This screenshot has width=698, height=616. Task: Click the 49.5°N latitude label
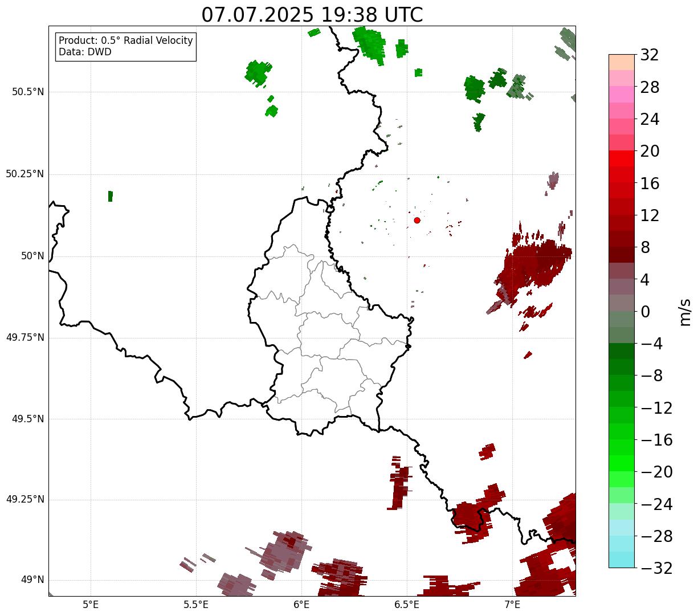28,419
